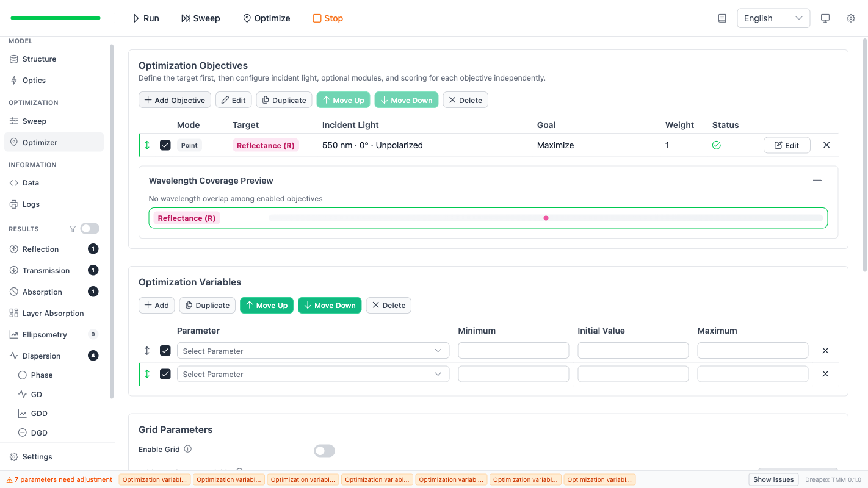Show the Absorption results
868x488 pixels.
(42, 292)
